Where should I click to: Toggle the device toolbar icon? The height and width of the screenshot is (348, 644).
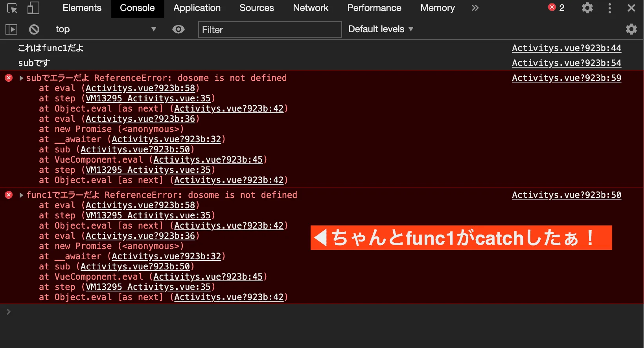tap(33, 8)
